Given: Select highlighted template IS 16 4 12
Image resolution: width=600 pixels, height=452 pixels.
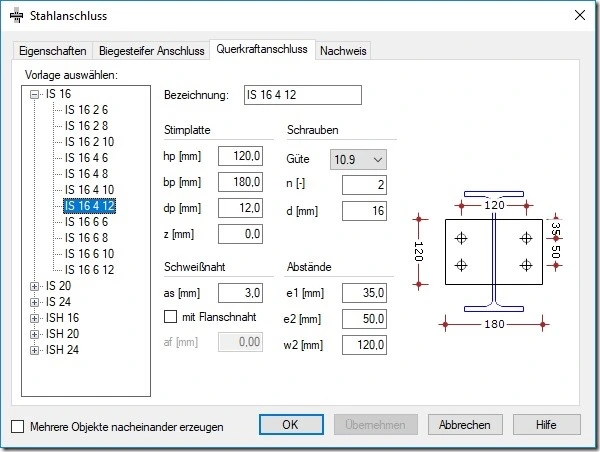Looking at the screenshot, I should (x=90, y=206).
